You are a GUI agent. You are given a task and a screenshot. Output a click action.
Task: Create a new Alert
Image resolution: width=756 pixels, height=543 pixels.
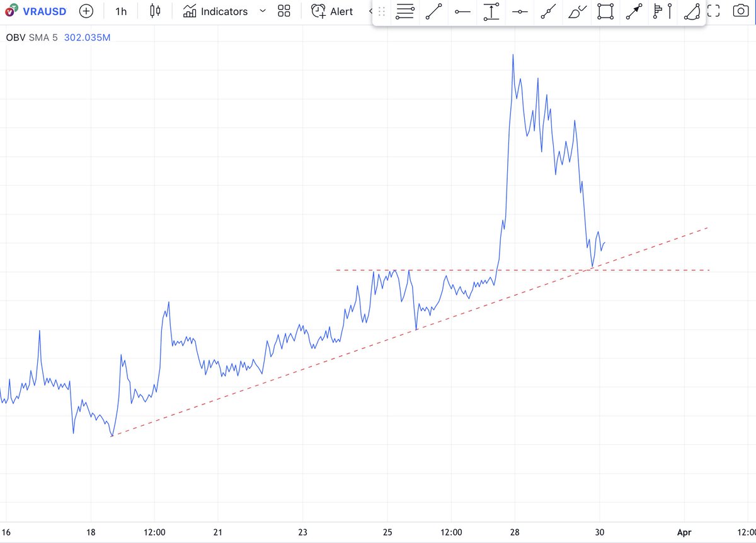coord(332,11)
